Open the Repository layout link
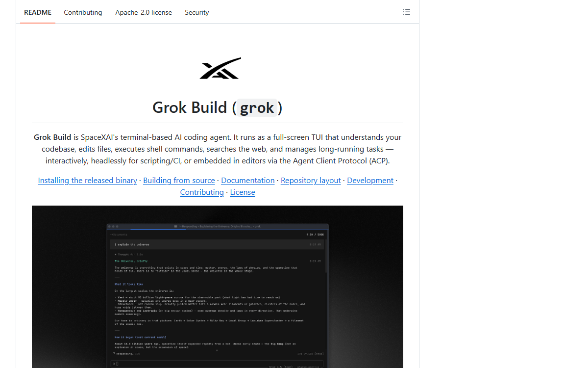This screenshot has height=368, width=588. click(311, 181)
